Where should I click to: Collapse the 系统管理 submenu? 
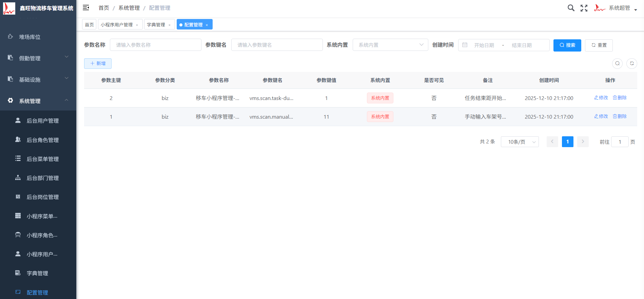[x=38, y=101]
